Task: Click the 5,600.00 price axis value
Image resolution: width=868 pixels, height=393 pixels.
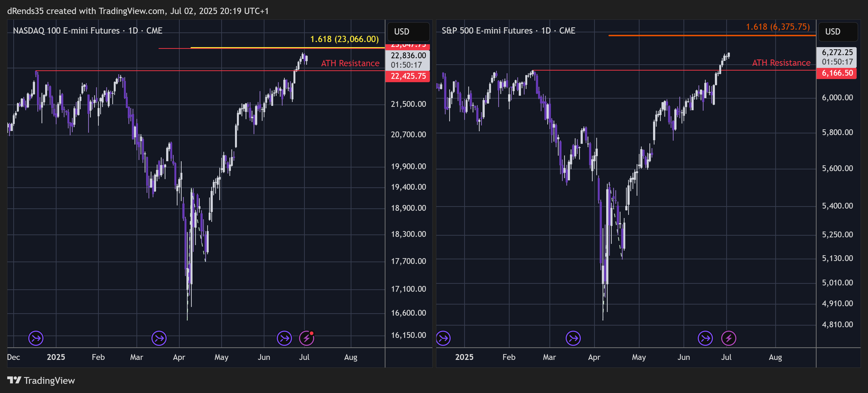Action: pyautogui.click(x=837, y=168)
